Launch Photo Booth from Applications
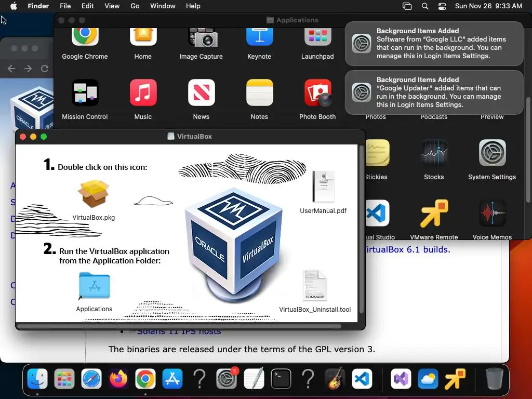 [318, 92]
